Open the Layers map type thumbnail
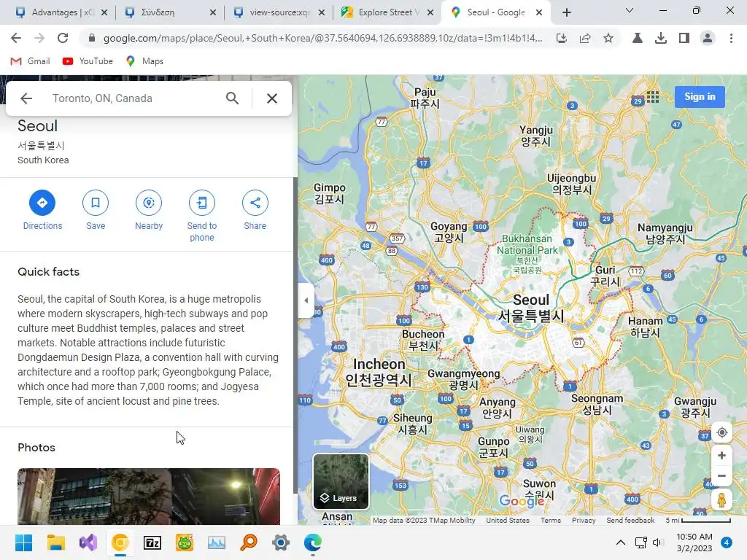This screenshot has height=560, width=747. 341,481
